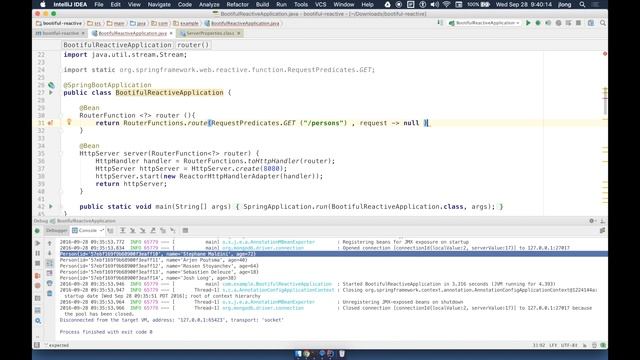Click the editor vertical scrollbar
Image resolution: width=640 pixels, height=360 pixels.
[x=605, y=102]
